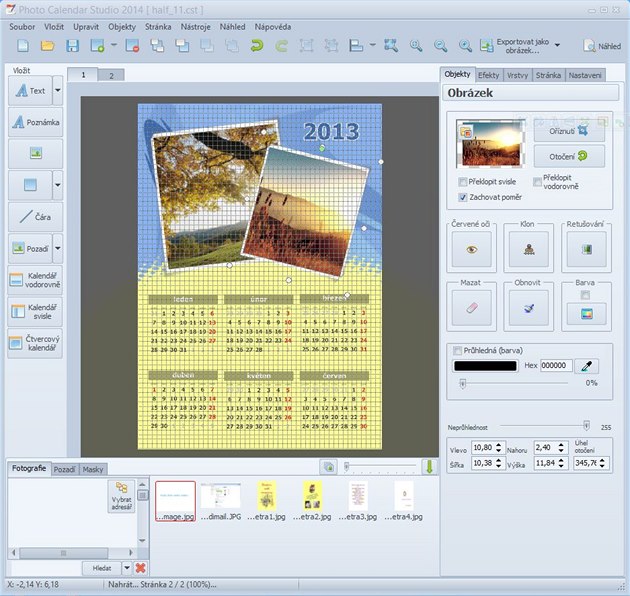Switch to the Nastavení tab
630x596 pixels.
(x=585, y=75)
